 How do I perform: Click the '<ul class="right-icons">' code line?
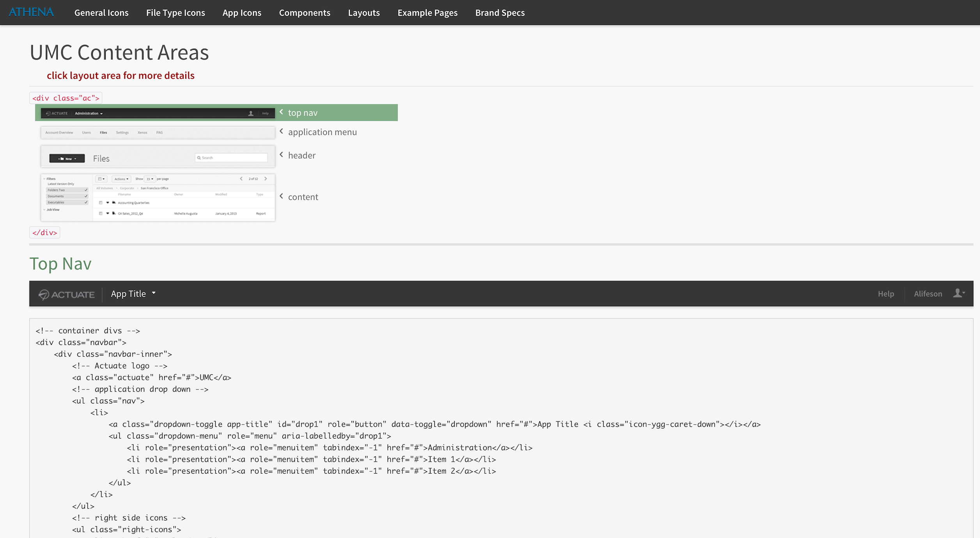pyautogui.click(x=127, y=529)
